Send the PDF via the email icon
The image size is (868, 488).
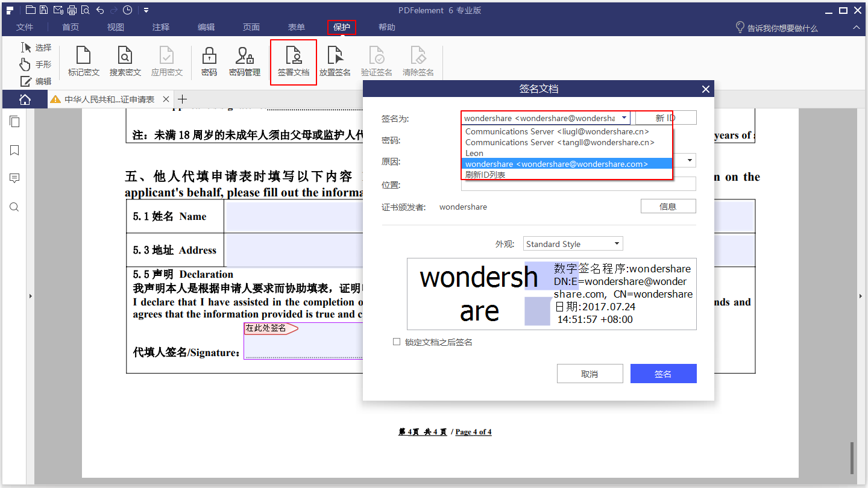click(58, 10)
